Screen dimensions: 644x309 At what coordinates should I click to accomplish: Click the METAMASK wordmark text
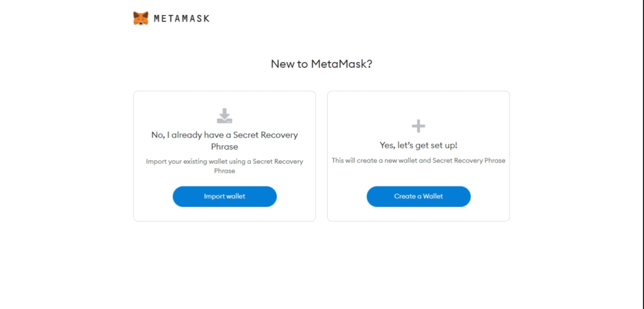tap(182, 18)
